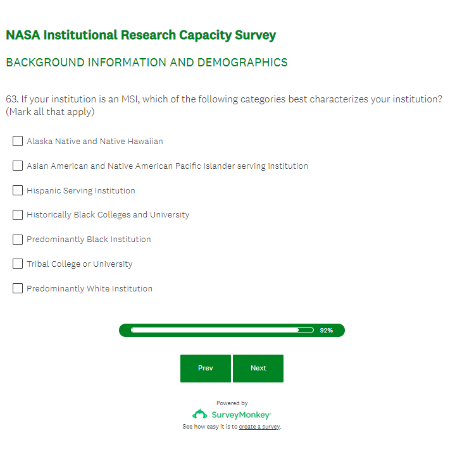Go back with the Prev button
This screenshot has width=455, height=476.
(206, 369)
